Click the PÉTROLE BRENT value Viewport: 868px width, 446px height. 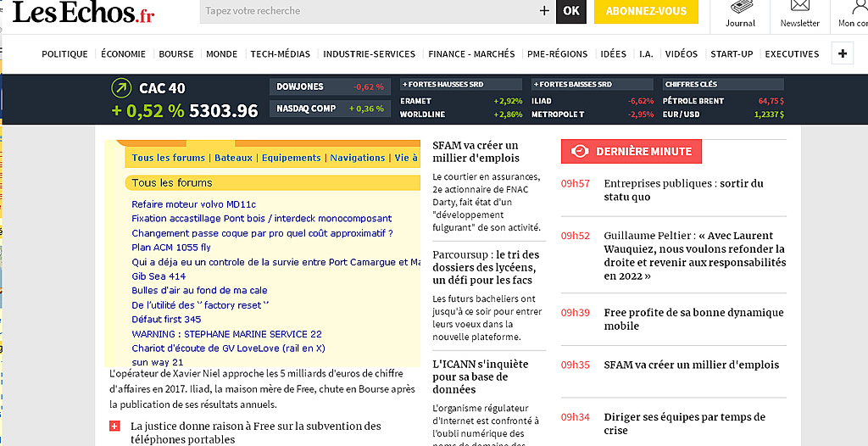click(771, 102)
